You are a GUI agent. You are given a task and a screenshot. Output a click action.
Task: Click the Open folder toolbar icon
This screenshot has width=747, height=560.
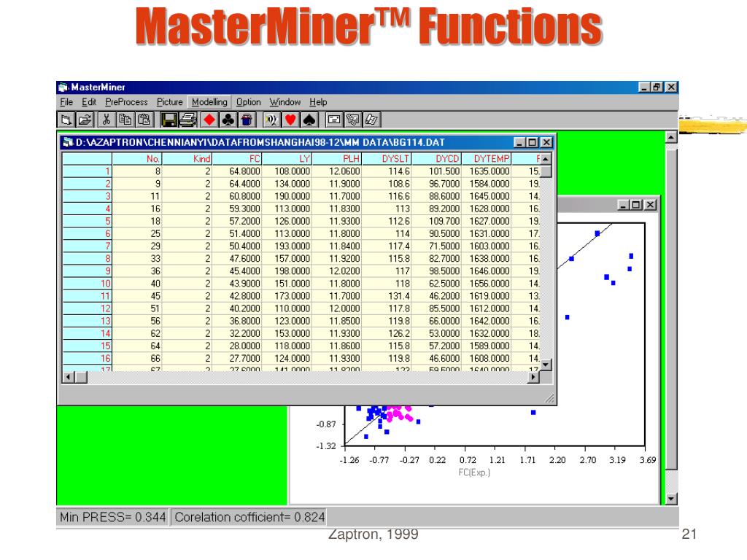(x=85, y=120)
